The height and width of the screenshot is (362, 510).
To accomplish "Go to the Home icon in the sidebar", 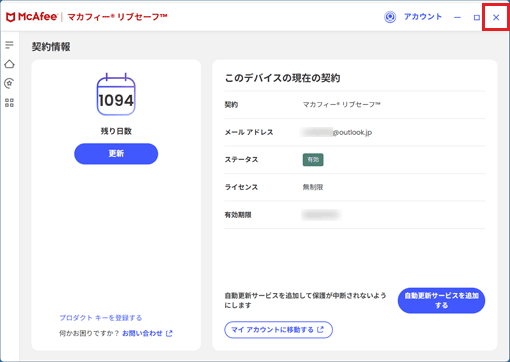I will [9, 64].
